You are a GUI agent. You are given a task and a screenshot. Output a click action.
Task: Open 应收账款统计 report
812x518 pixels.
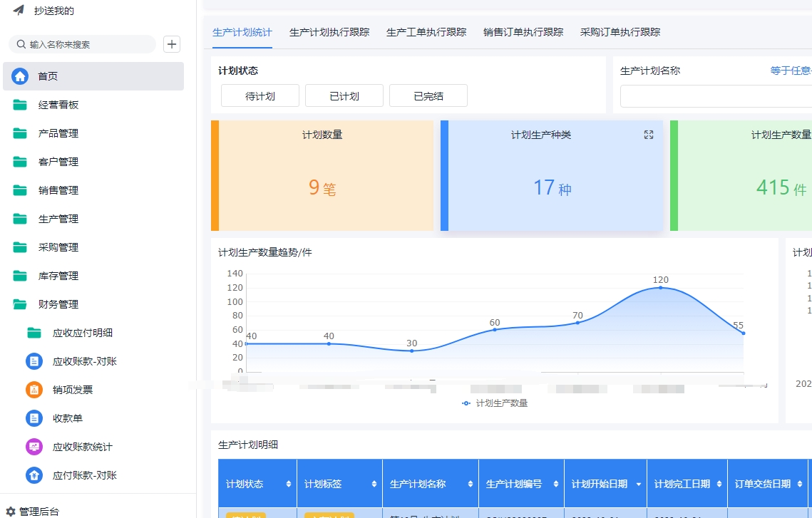pos(82,447)
